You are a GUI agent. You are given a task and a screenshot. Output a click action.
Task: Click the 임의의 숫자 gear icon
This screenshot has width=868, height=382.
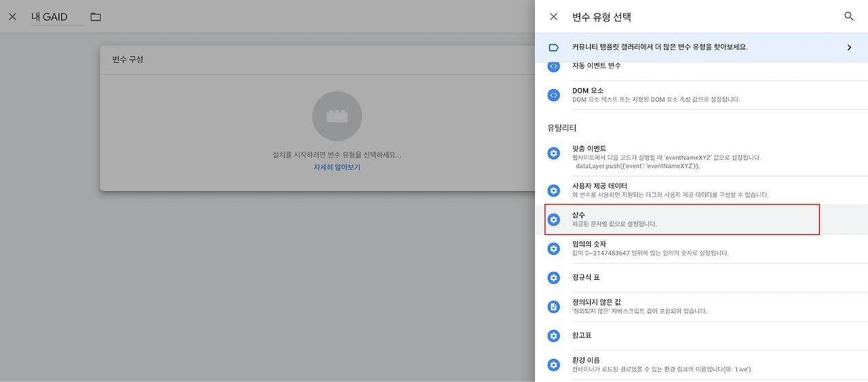pos(553,249)
